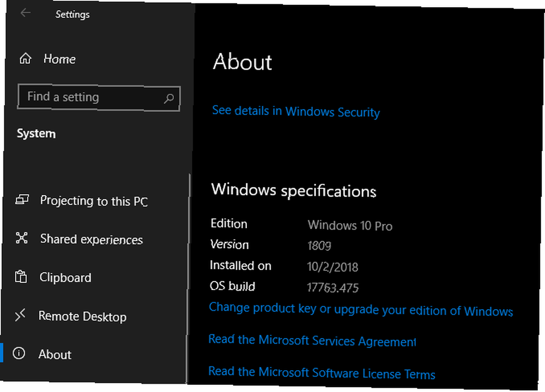Click the Installed on label
545x392 pixels.
tap(240, 266)
